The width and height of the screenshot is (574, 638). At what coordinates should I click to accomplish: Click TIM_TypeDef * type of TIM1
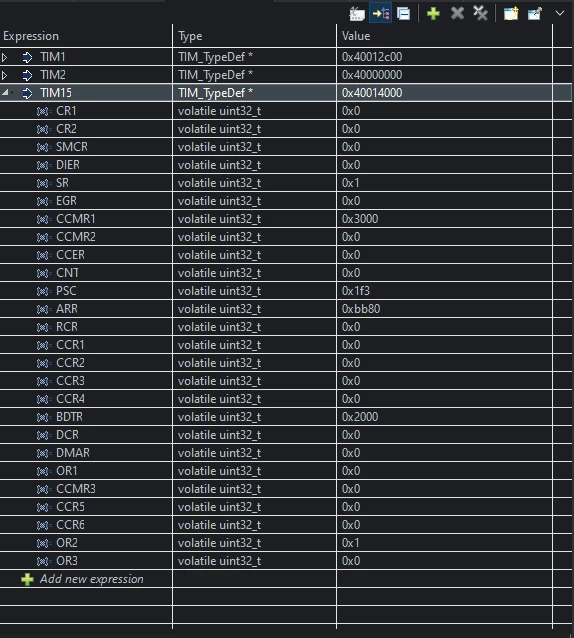216,57
